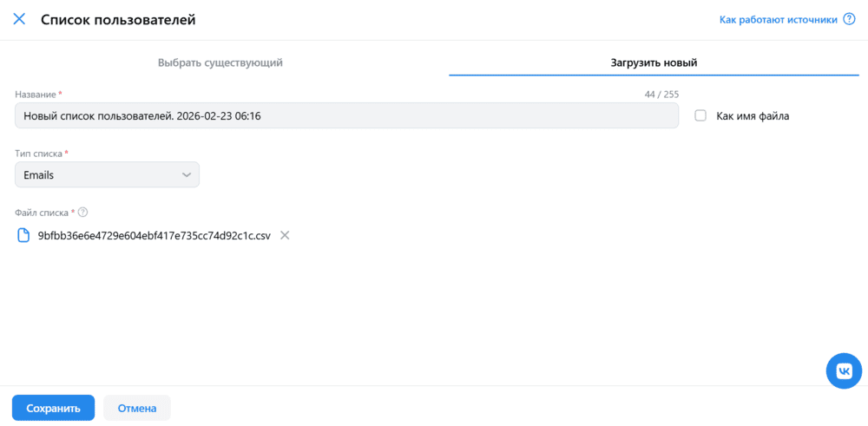Image resolution: width=868 pixels, height=426 pixels.
Task: Click the uploaded CSV document icon
Action: [24, 235]
